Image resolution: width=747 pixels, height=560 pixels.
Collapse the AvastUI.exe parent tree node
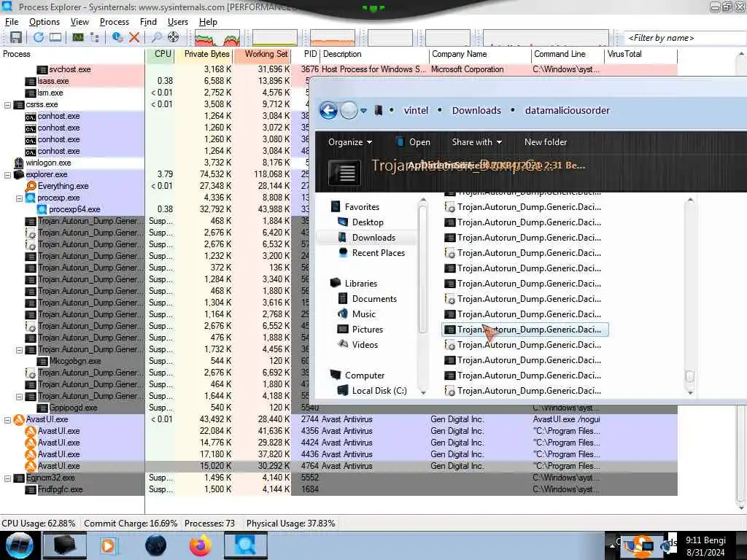coord(7,419)
